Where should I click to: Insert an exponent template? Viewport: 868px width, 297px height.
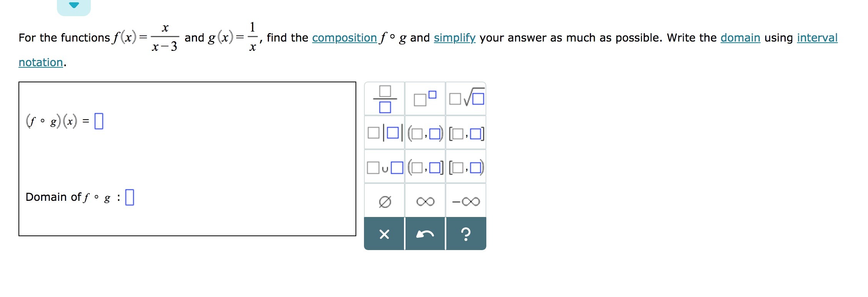425,99
